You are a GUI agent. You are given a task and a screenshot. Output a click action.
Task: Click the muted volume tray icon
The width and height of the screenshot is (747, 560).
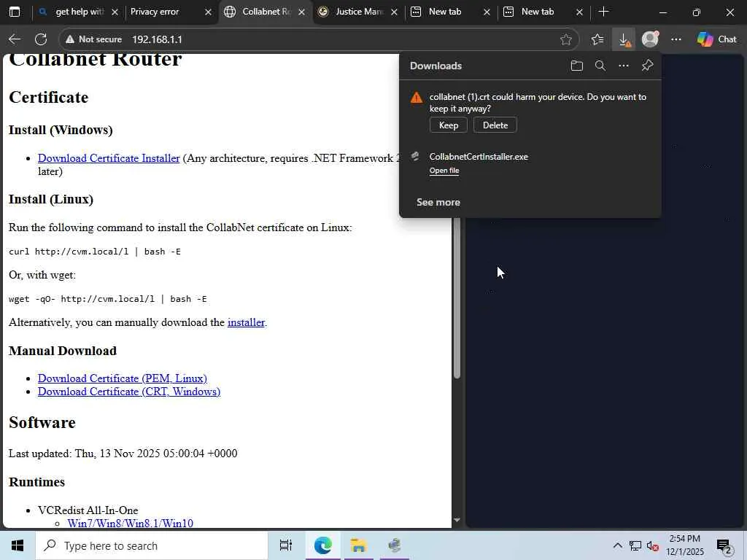point(653,545)
